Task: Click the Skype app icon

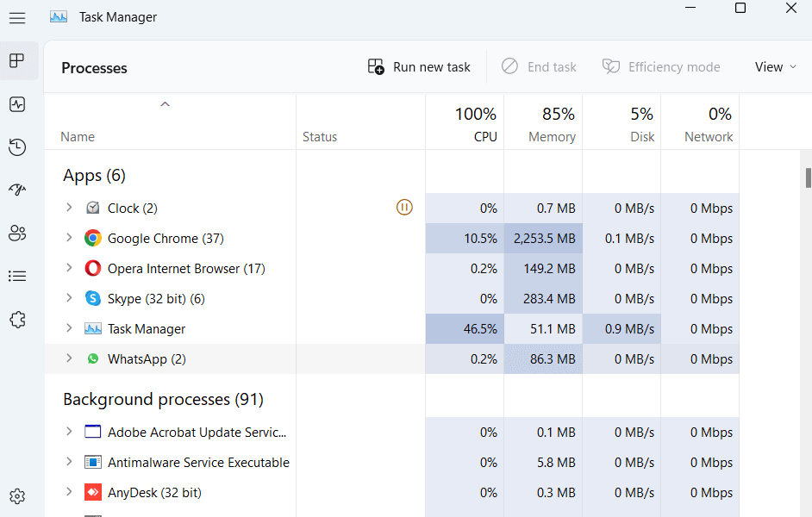Action: coord(93,299)
